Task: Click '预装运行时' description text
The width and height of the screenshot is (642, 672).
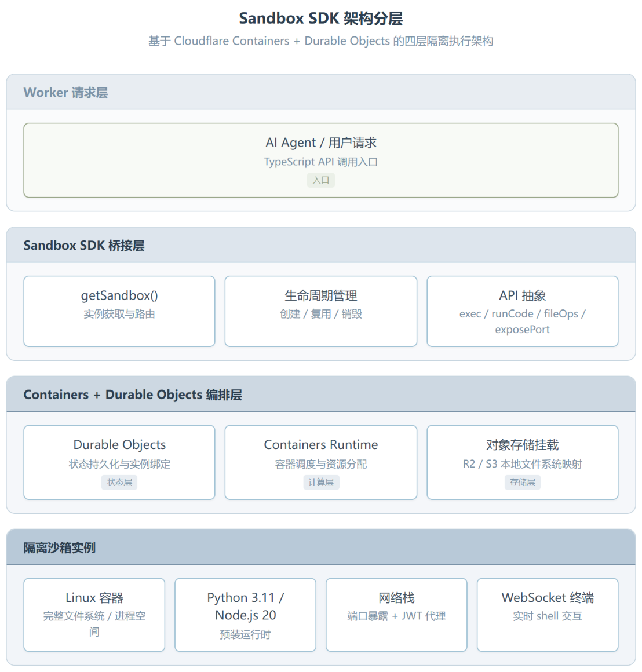Action: point(245,635)
